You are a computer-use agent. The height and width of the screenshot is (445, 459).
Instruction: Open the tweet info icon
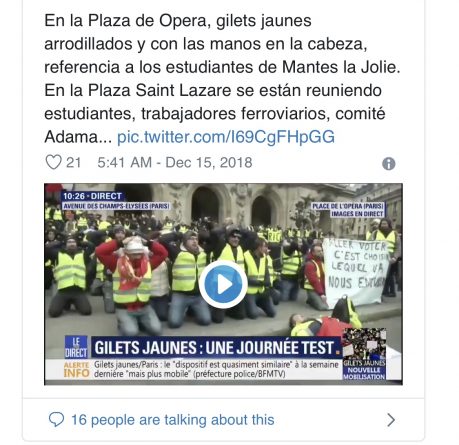tap(389, 164)
